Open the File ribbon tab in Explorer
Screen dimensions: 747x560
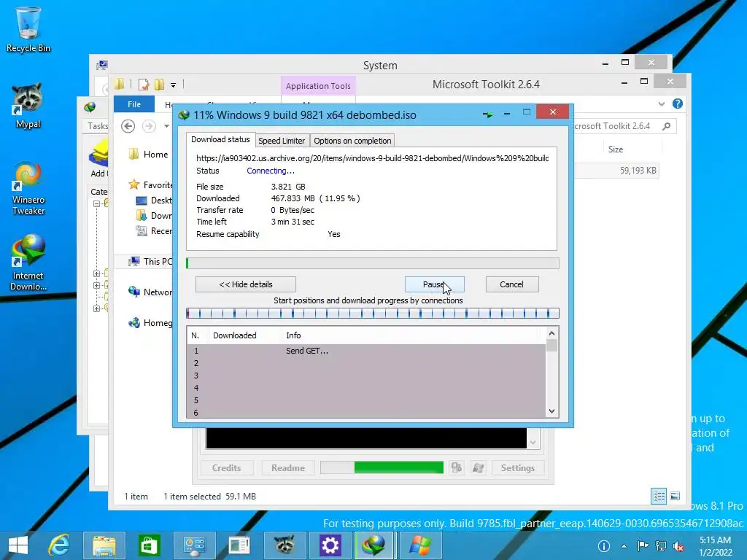point(134,104)
